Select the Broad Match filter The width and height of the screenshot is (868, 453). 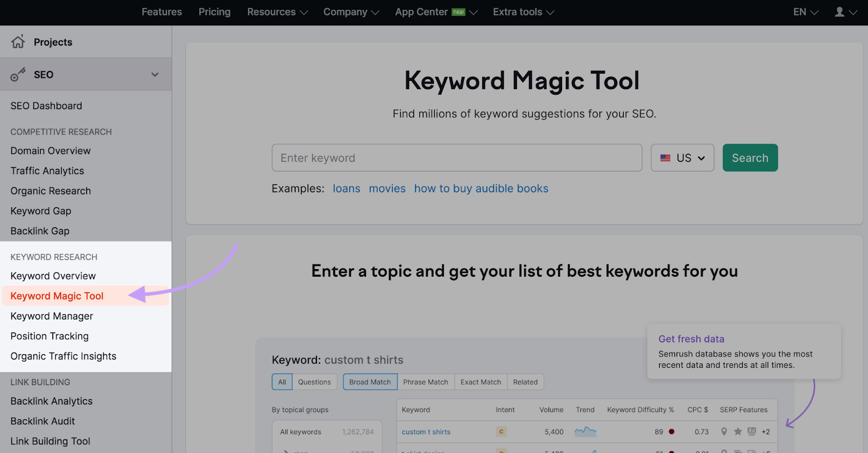coord(370,382)
